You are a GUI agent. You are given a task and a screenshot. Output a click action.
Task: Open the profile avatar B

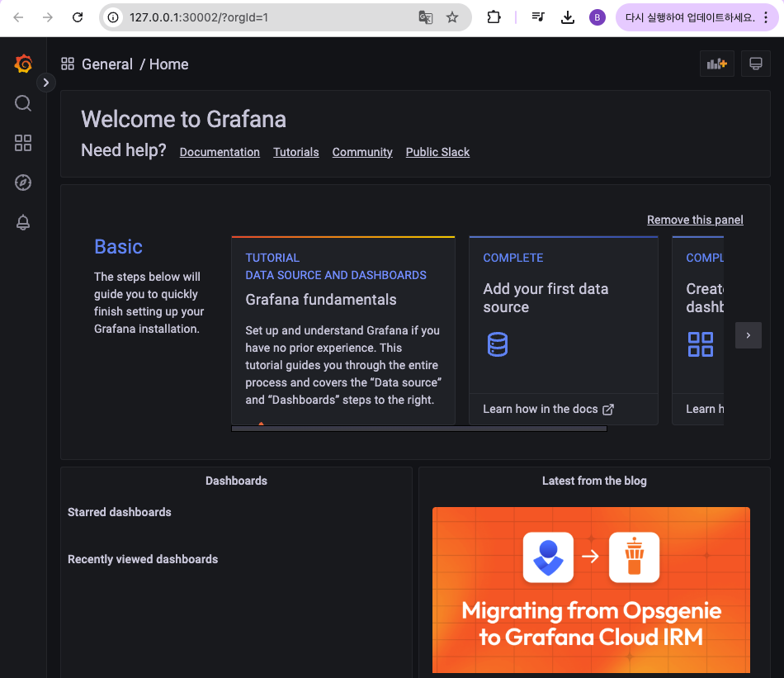coord(597,17)
